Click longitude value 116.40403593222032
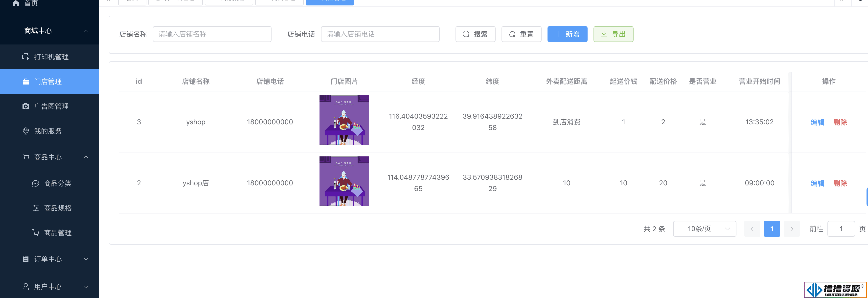 coord(418,122)
